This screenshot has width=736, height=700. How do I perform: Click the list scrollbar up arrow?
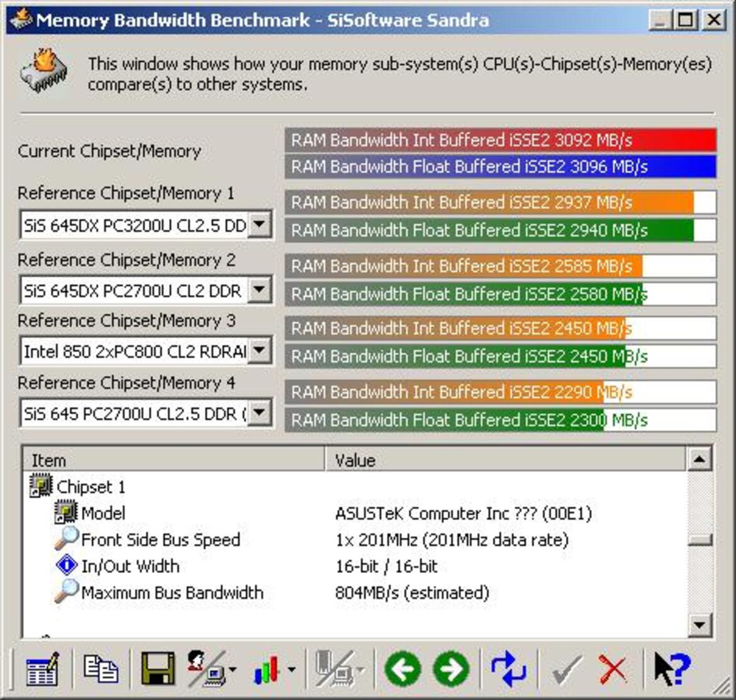point(700,459)
